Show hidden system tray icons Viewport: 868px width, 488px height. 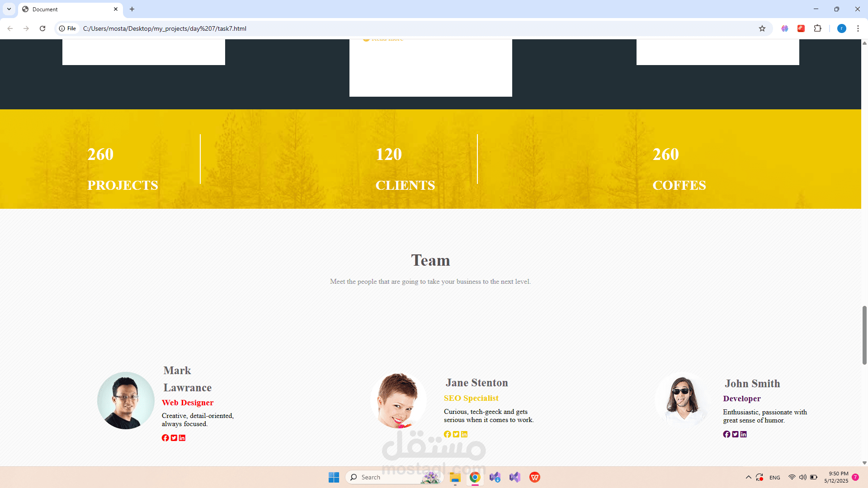748,477
